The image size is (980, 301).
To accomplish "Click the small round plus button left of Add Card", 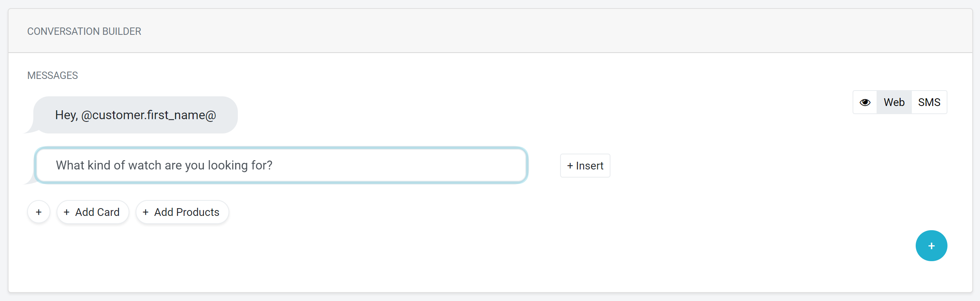I will (39, 212).
